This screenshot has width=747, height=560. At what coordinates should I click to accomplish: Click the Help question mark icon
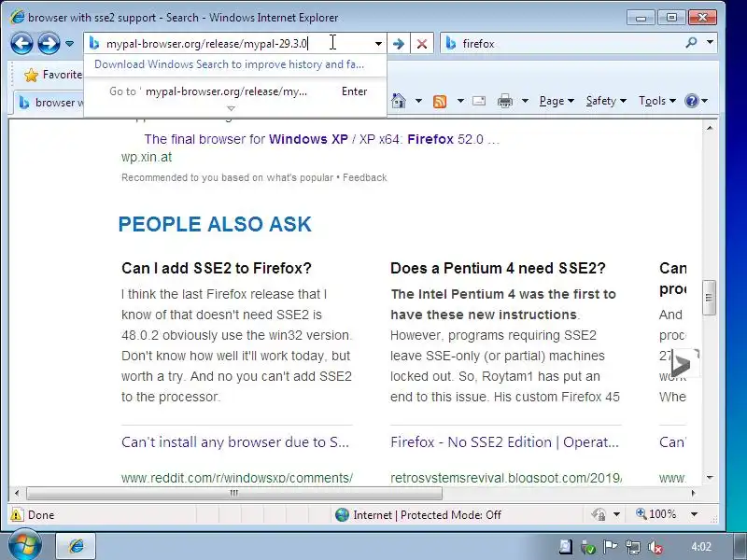[x=691, y=101]
